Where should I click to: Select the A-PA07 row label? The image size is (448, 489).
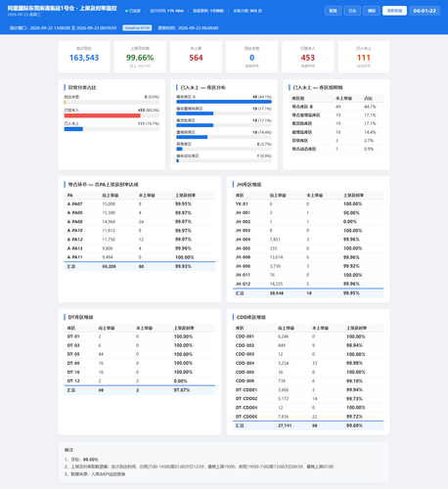pyautogui.click(x=75, y=204)
